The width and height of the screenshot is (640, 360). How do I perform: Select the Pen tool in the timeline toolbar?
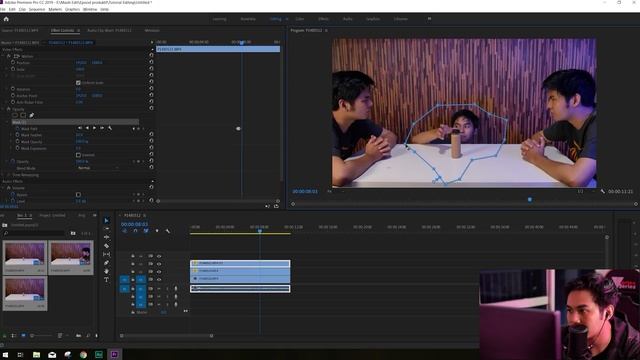click(107, 263)
